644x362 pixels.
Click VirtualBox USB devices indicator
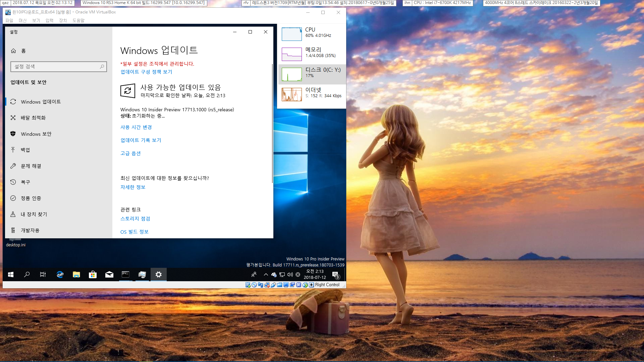[273, 285]
